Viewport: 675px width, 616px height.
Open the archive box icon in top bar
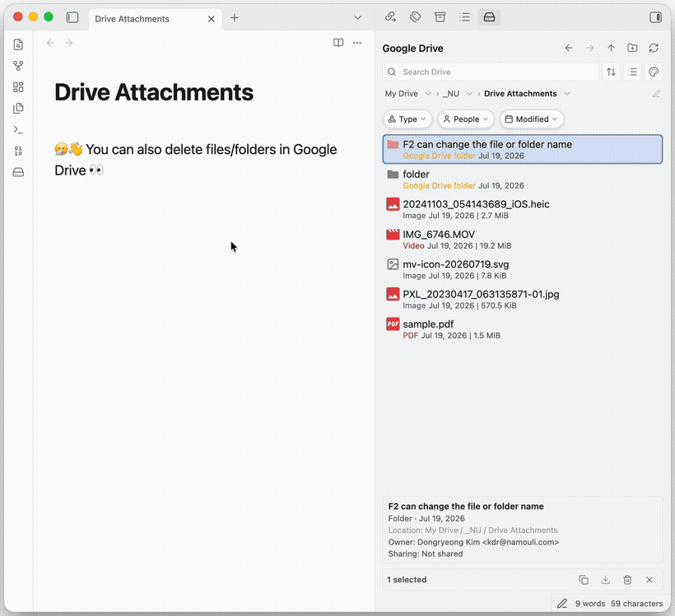click(440, 17)
